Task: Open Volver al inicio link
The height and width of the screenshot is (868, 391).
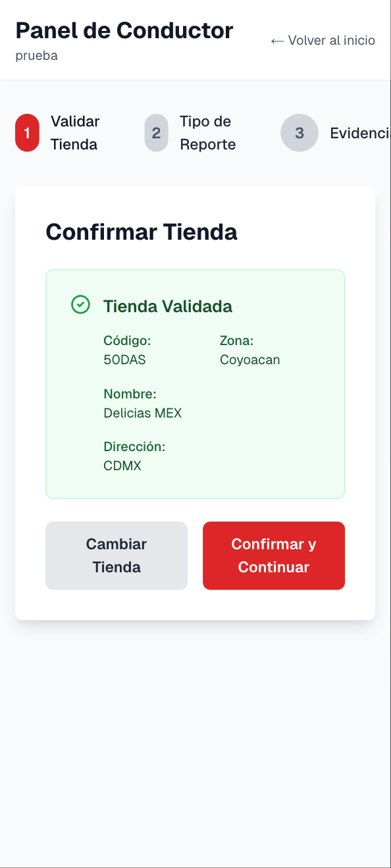Action: pyautogui.click(x=323, y=40)
